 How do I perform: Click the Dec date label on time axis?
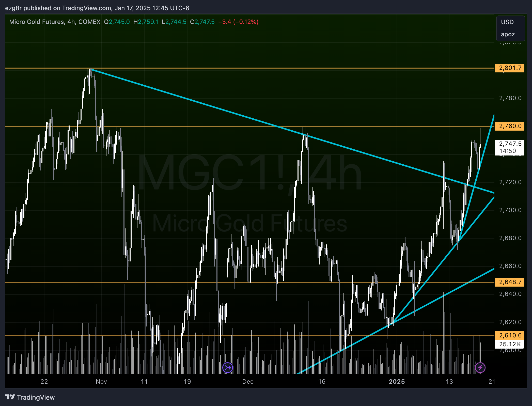tap(248, 382)
